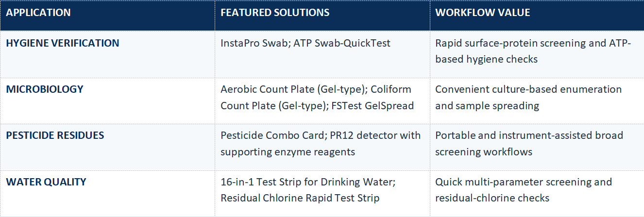
Task: Select the WATER QUALITY row label
Action: pyautogui.click(x=46, y=182)
